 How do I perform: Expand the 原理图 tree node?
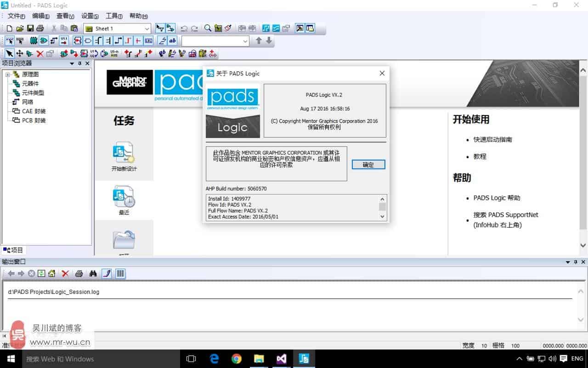pyautogui.click(x=8, y=75)
